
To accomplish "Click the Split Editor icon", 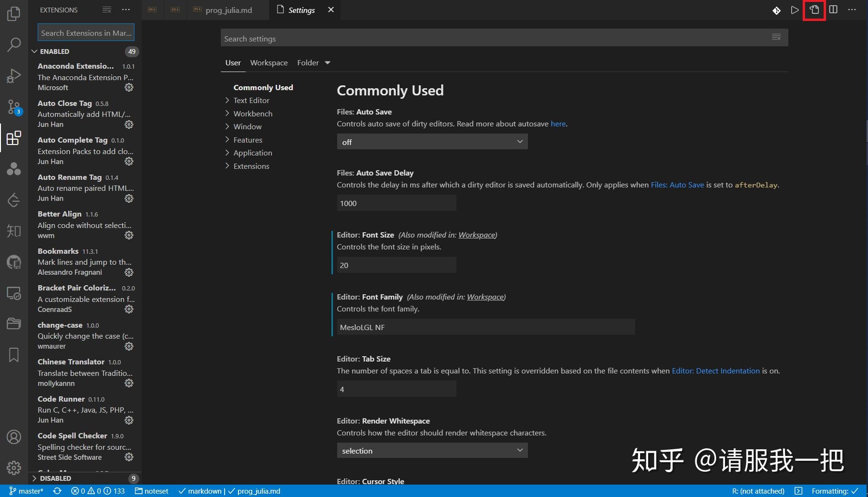I will pyautogui.click(x=833, y=10).
